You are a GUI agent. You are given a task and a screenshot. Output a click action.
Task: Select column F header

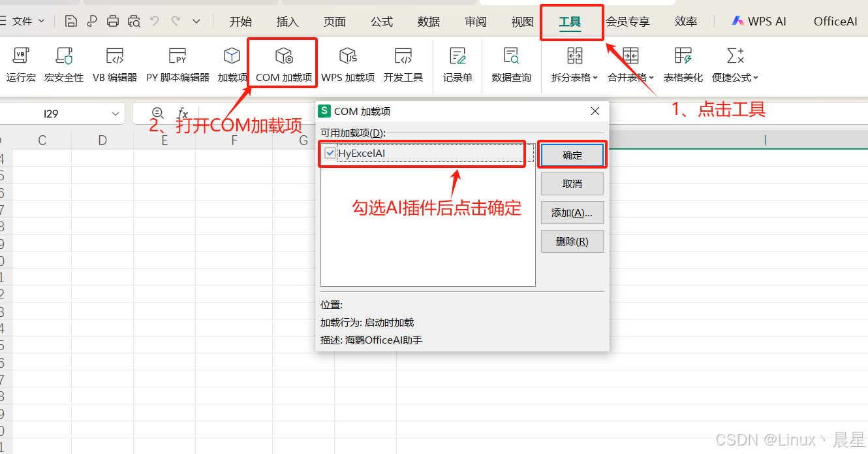click(234, 140)
